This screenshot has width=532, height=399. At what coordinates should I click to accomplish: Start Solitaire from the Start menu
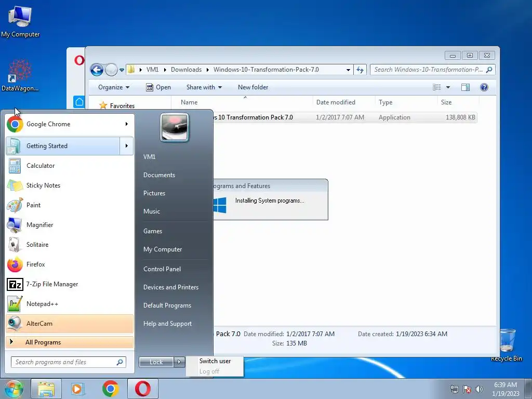coord(70,244)
